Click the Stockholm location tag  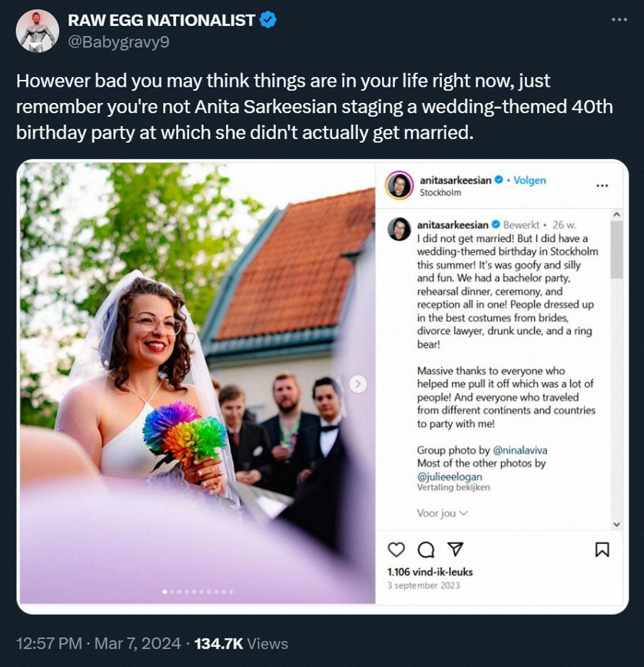[x=441, y=192]
